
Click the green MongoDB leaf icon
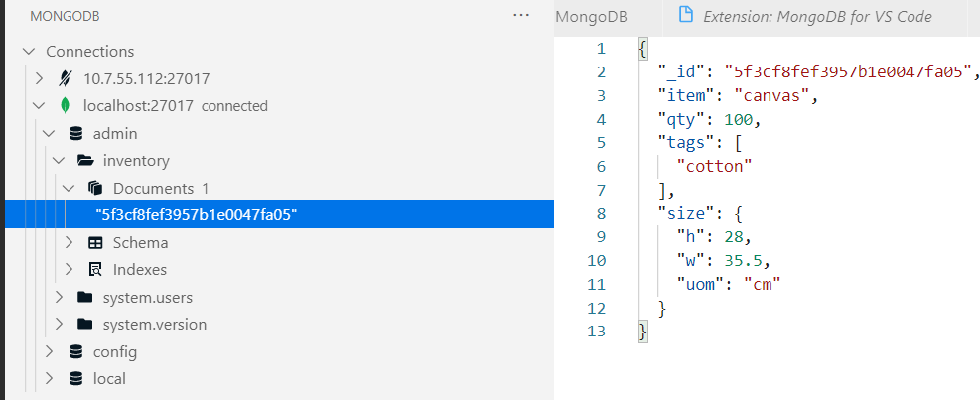[65, 106]
